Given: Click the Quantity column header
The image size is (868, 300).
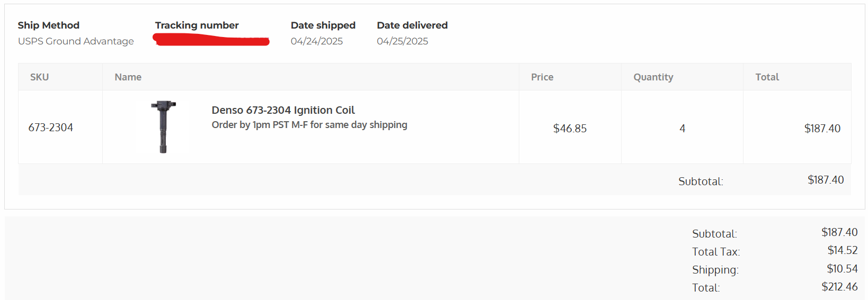Looking at the screenshot, I should point(653,77).
